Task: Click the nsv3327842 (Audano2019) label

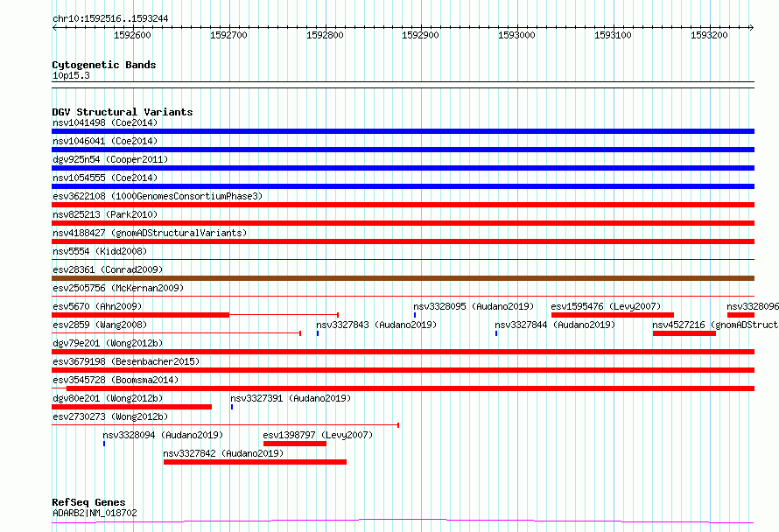Action: (x=223, y=453)
